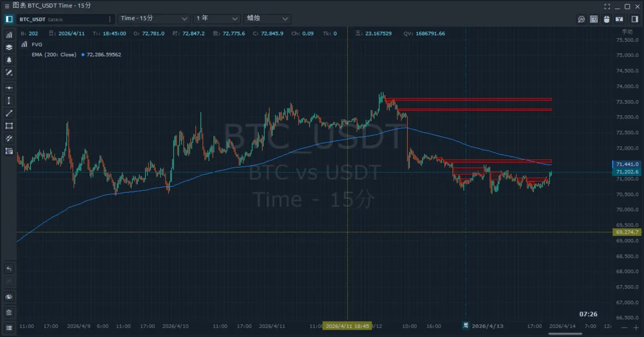This screenshot has height=337, width=644.
Task: Enter full screen mode for chart
Action: click(x=607, y=7)
